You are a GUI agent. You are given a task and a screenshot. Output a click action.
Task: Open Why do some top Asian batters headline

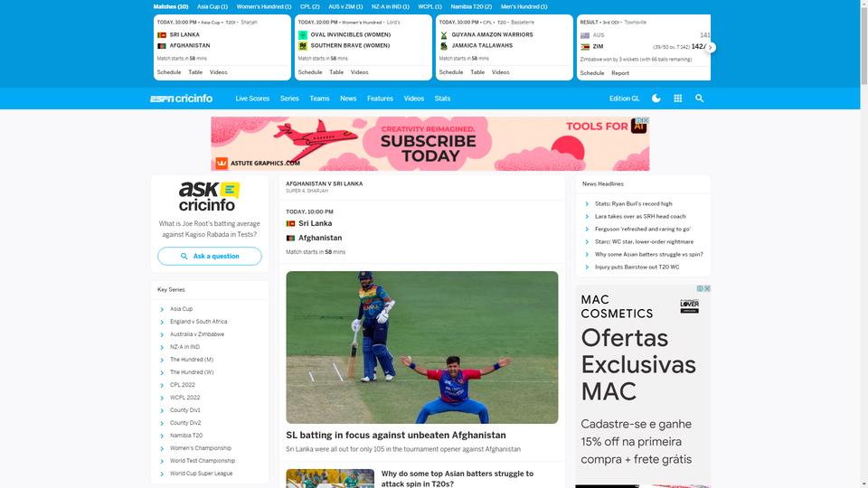[458, 479]
